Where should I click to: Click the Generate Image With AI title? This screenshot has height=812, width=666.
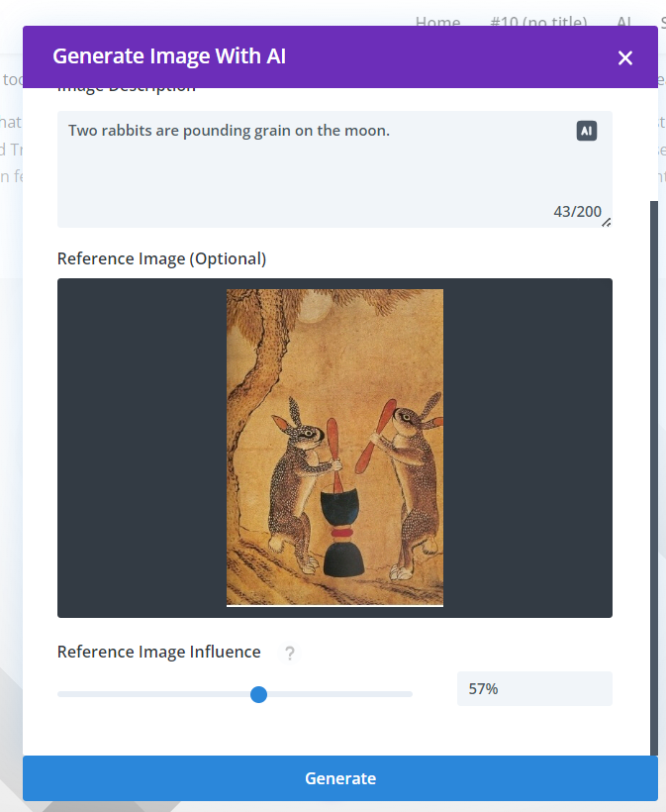[169, 55]
